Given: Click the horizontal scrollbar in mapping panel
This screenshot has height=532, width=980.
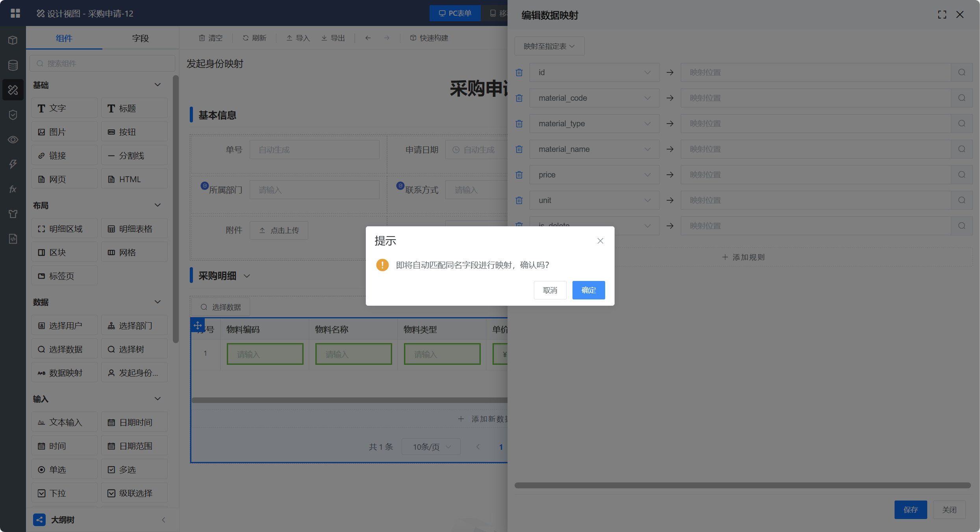Looking at the screenshot, I should click(x=742, y=485).
